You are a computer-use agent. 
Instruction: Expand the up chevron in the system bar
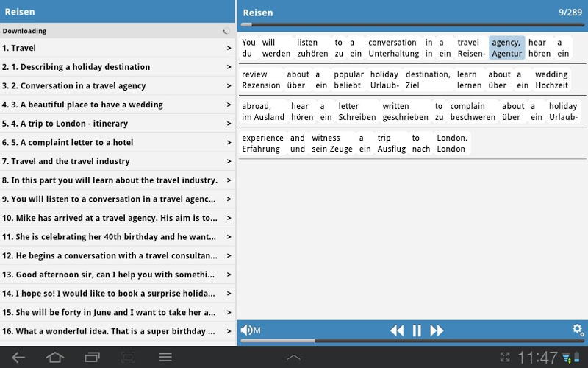coord(293,358)
